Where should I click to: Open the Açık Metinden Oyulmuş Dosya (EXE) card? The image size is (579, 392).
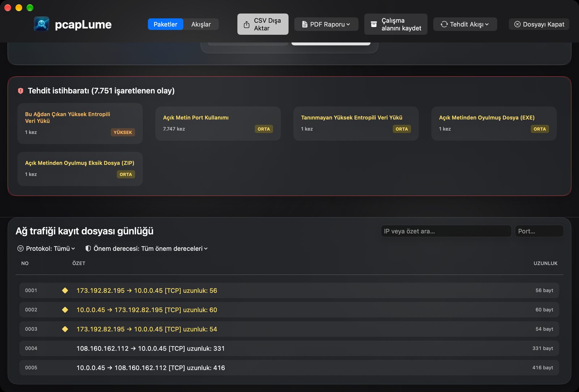(x=494, y=123)
